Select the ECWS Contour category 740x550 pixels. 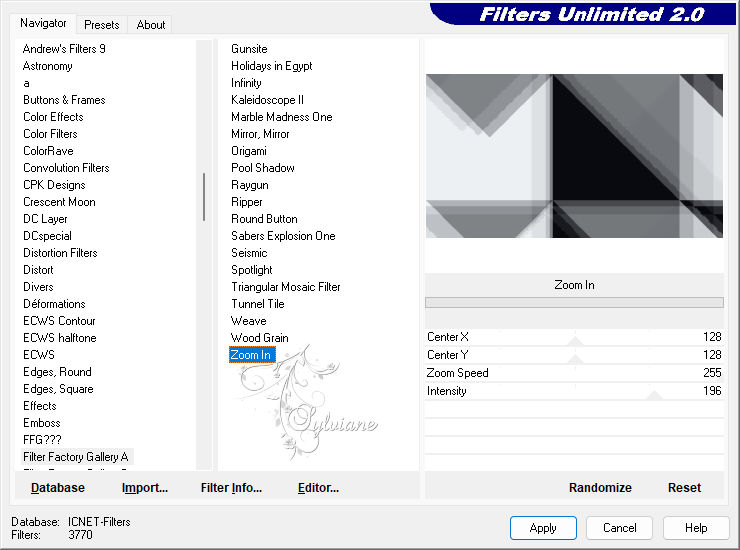[59, 321]
